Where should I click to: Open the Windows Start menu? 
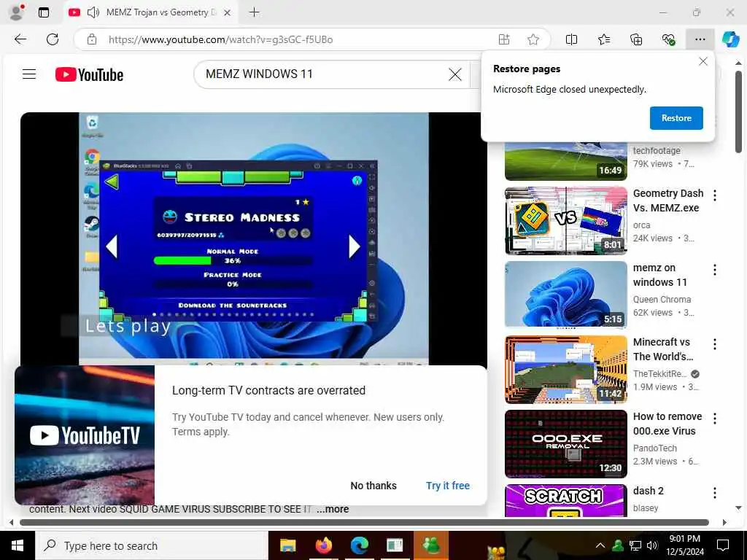(x=18, y=545)
